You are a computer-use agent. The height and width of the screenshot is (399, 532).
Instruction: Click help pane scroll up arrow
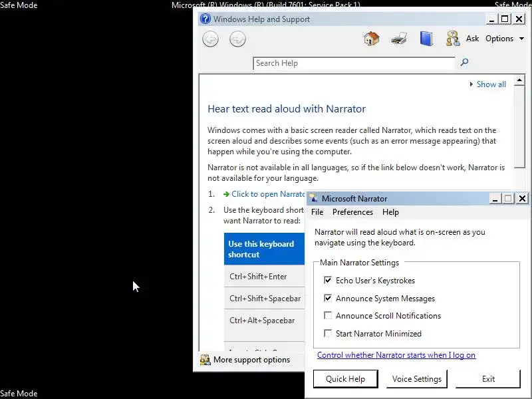pos(519,80)
